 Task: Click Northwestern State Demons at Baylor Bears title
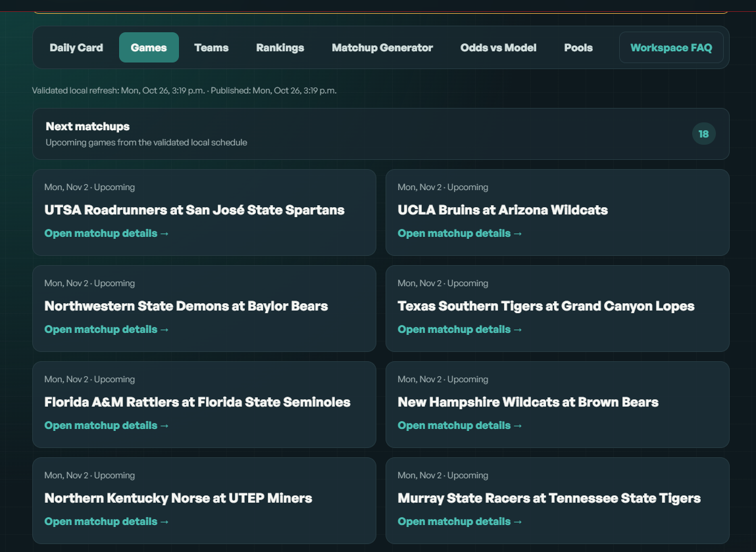coord(186,306)
